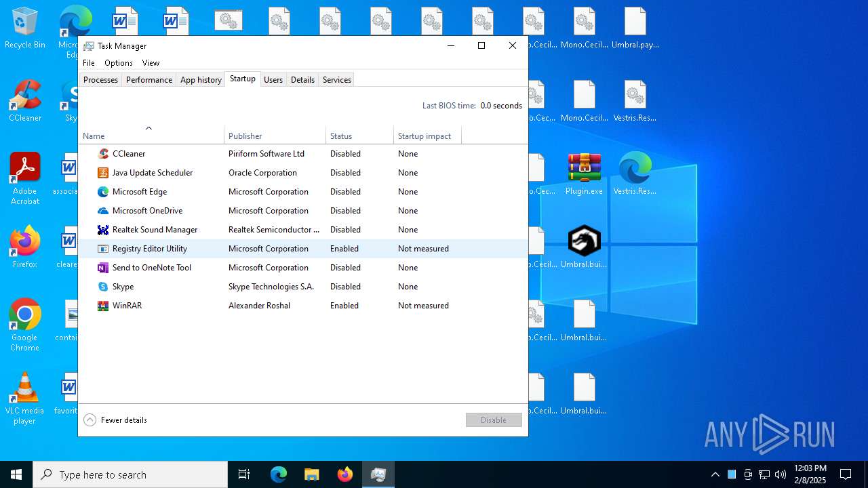The width and height of the screenshot is (868, 488).
Task: Open the notification center icon
Action: point(846,474)
